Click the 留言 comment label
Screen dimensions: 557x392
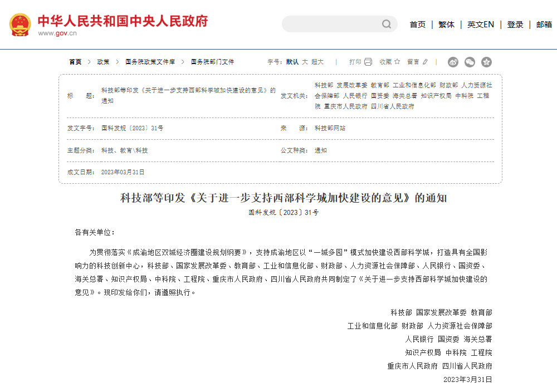pyautogui.click(x=413, y=62)
